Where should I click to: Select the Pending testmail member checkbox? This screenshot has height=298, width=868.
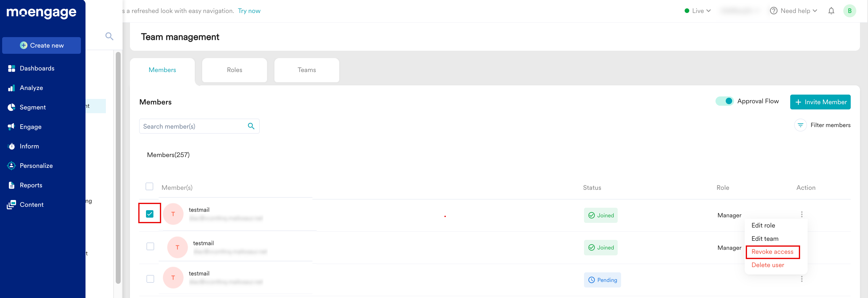pos(150,279)
